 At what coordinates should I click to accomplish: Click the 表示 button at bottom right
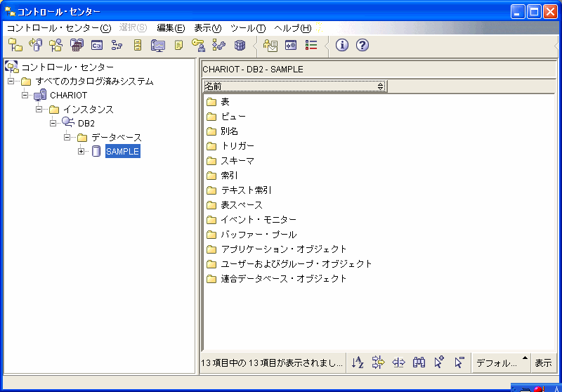click(x=543, y=362)
